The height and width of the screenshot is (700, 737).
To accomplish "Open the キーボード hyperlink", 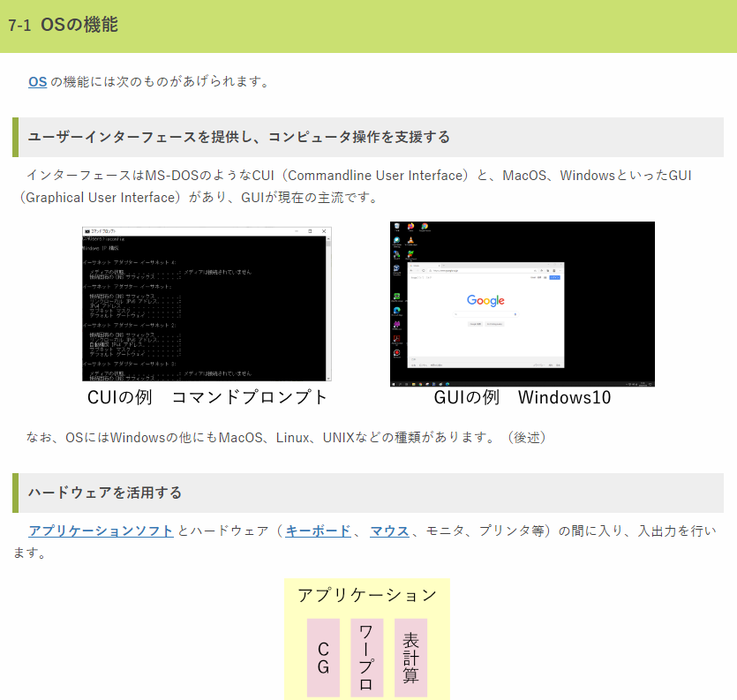I will pos(318,531).
